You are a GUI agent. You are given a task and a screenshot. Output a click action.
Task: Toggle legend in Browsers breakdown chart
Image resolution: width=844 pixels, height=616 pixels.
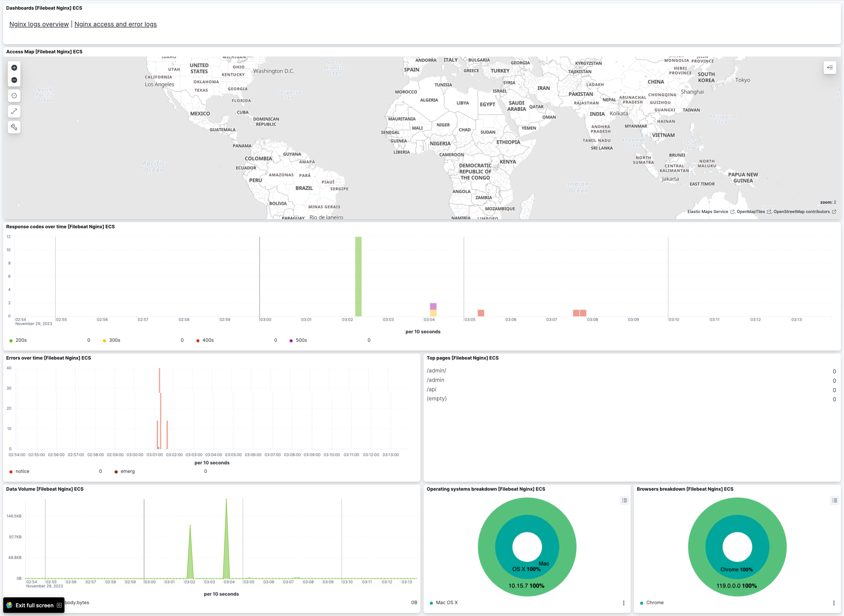[x=835, y=501]
